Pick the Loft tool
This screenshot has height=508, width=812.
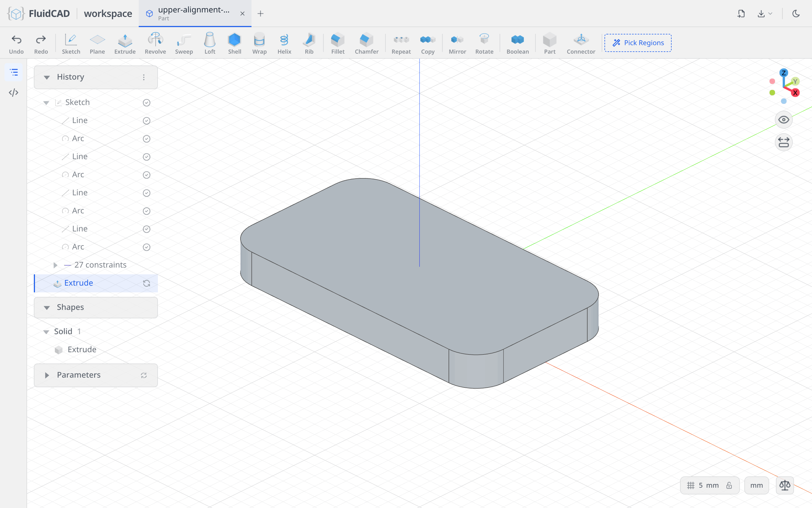(210, 43)
